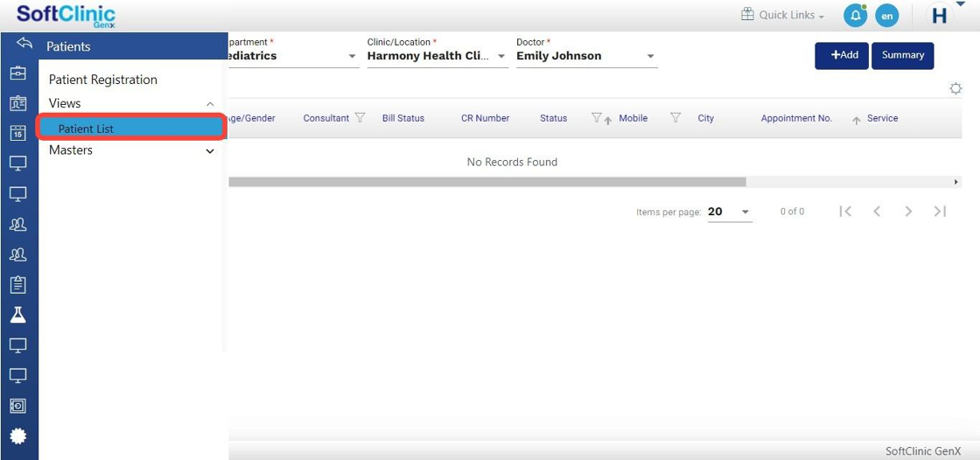Open the clipboard icon in the sidebar

pos(17,284)
